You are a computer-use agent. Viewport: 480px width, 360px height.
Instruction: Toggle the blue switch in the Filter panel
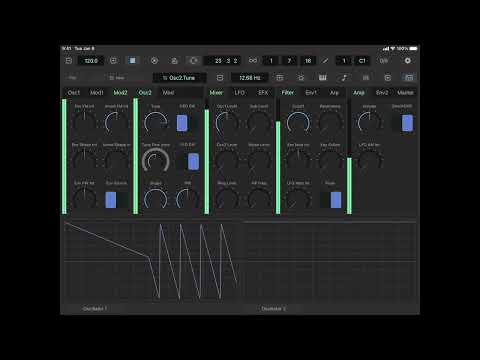[331, 200]
